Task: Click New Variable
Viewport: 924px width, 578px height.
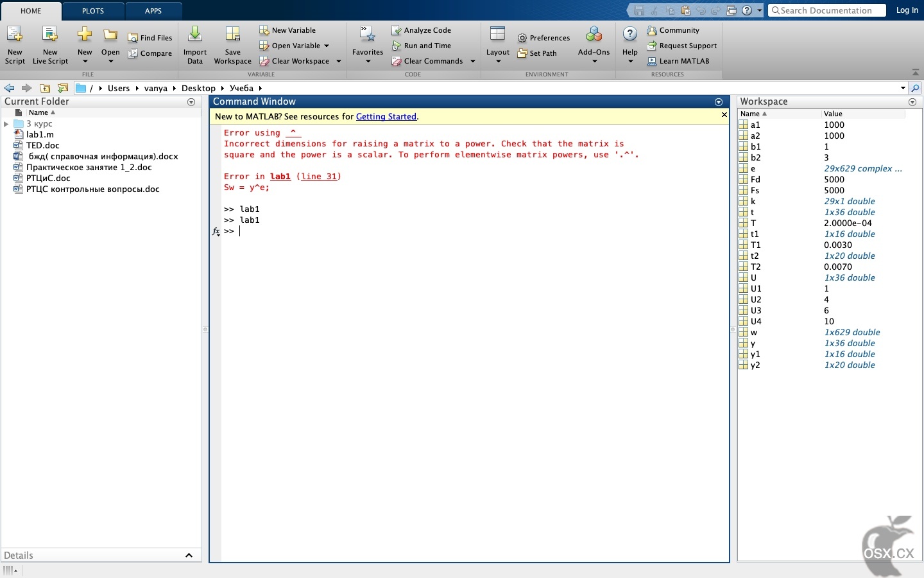Action: coord(287,30)
